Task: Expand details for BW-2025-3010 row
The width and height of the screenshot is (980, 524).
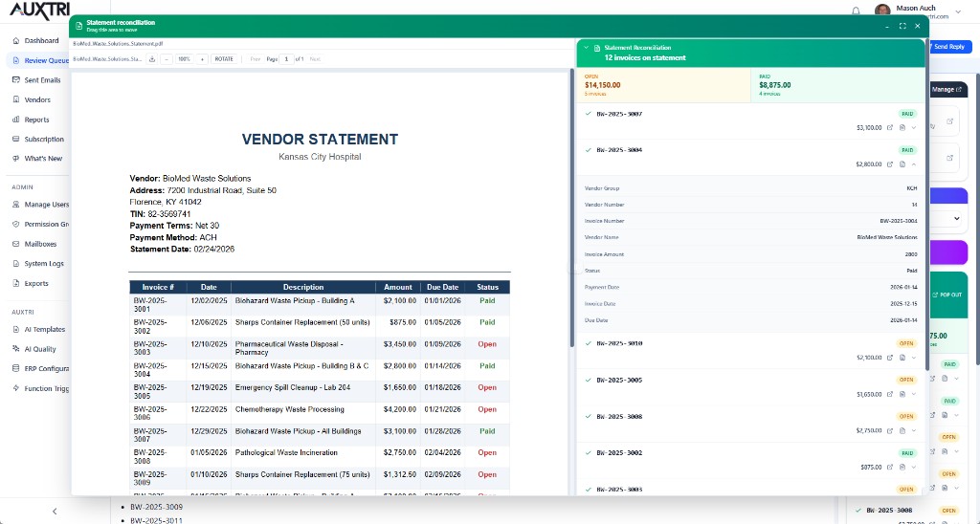Action: pyautogui.click(x=914, y=358)
